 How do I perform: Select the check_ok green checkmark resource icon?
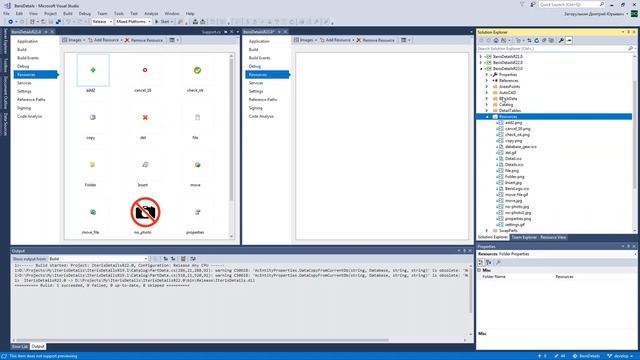[x=197, y=70]
